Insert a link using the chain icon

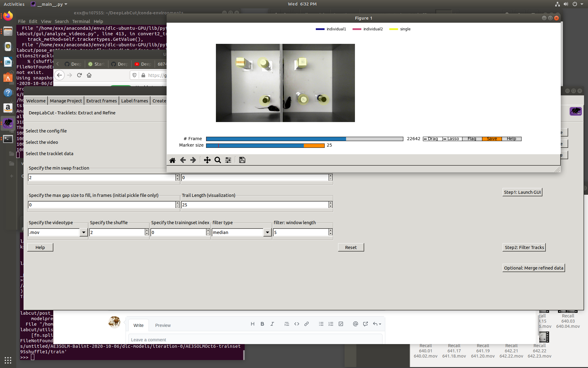pos(307,324)
